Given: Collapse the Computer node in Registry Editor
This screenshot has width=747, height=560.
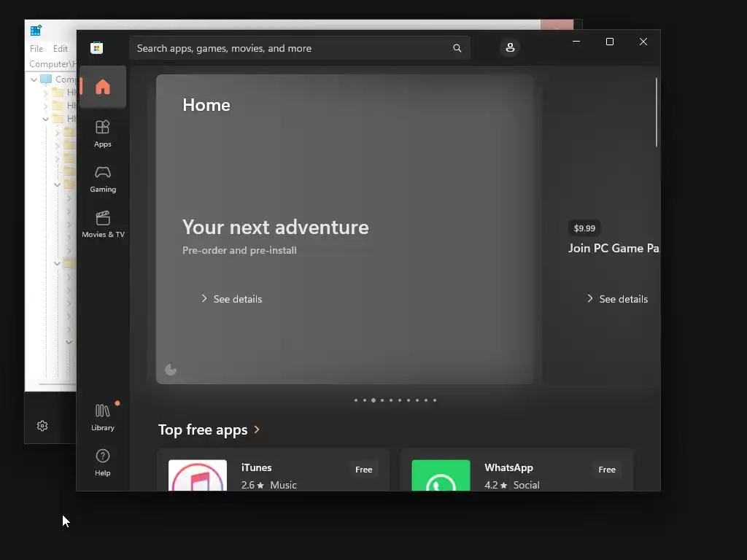Looking at the screenshot, I should tap(34, 79).
